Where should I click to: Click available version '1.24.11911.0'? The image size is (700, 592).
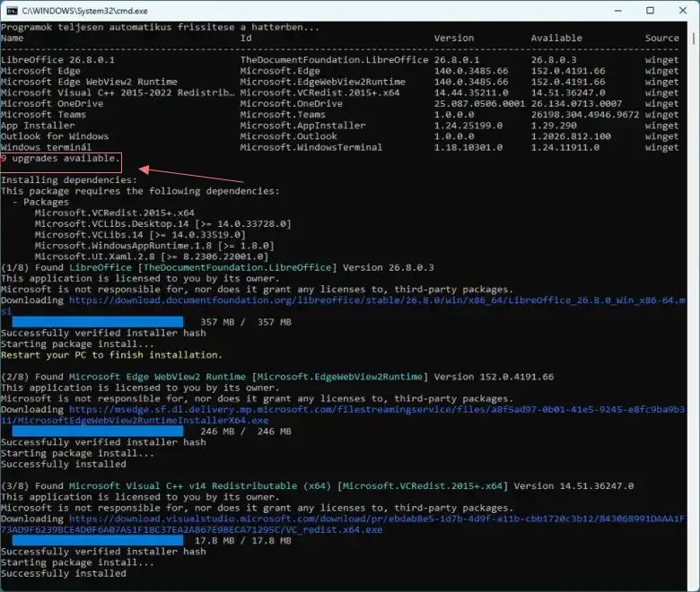(x=565, y=147)
